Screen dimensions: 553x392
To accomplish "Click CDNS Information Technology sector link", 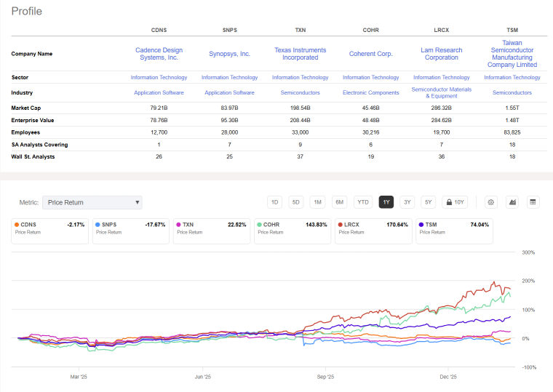I will [159, 77].
